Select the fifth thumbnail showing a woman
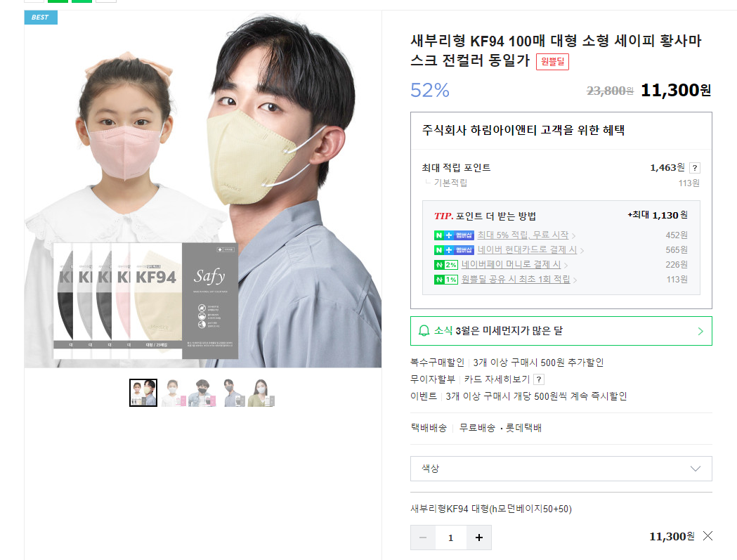Screen dimensions: 737x560 coord(261,393)
